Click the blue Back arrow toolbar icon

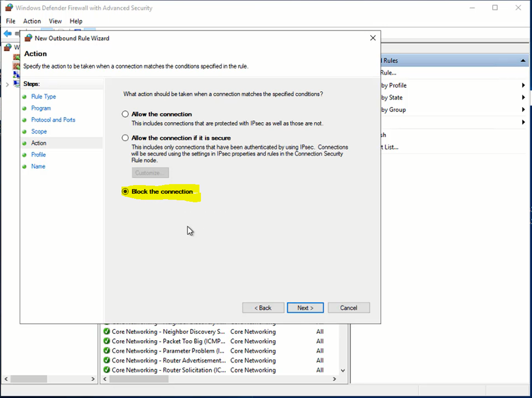(x=8, y=33)
